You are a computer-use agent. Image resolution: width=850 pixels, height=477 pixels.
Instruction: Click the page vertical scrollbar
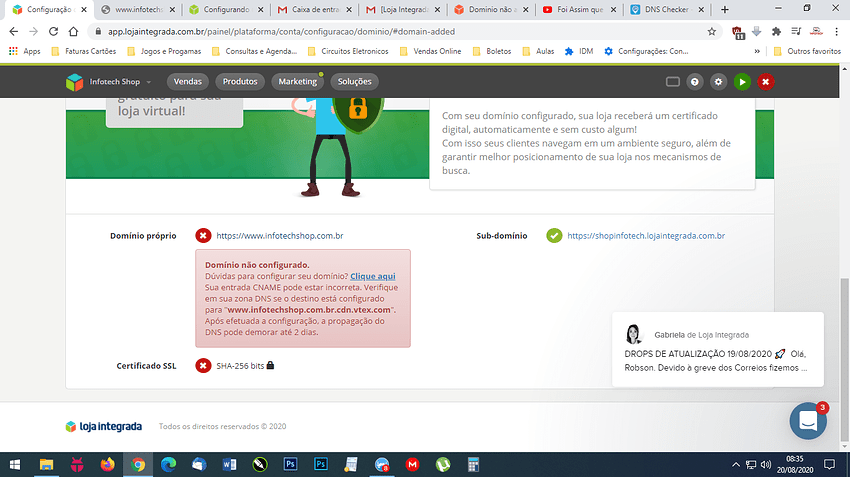(845, 358)
